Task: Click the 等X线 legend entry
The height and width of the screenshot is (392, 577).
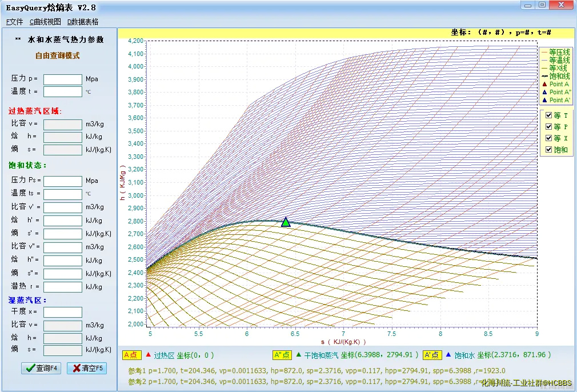Action: (x=555, y=68)
